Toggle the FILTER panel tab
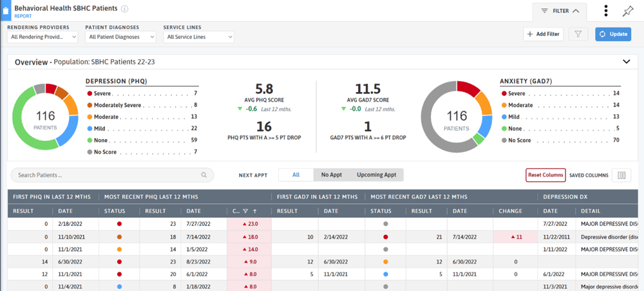The image size is (644, 291). 560,11
